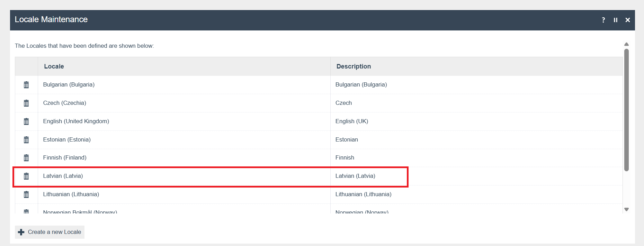Select the Finnish description cell
The height and width of the screenshot is (246, 644).
[345, 158]
